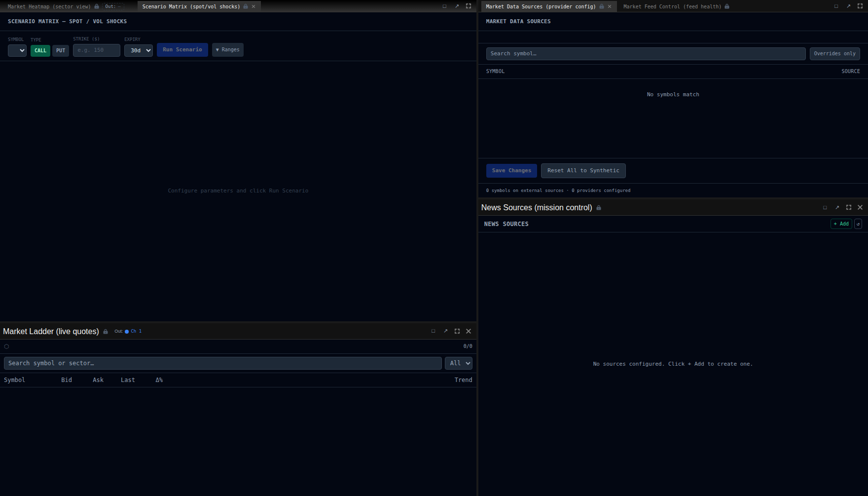
Task: Toggle Overrides only filter
Action: click(x=834, y=54)
